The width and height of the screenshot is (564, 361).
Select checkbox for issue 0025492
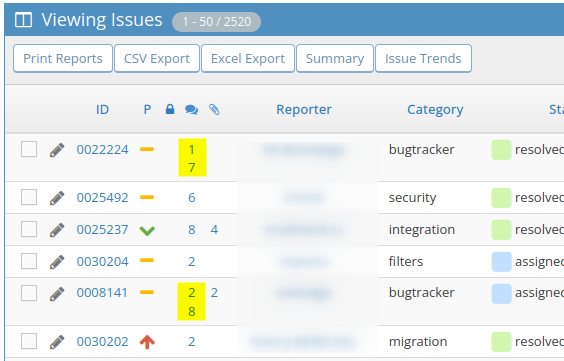[x=29, y=197]
